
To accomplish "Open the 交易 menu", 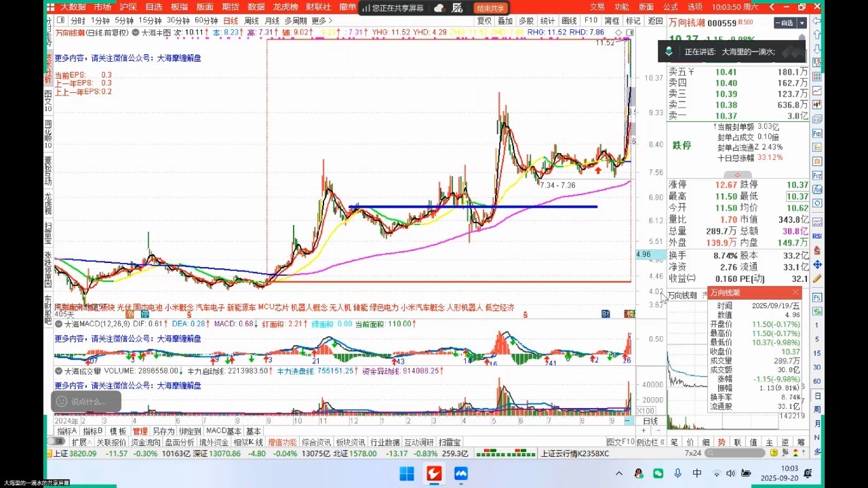I will pos(597,7).
